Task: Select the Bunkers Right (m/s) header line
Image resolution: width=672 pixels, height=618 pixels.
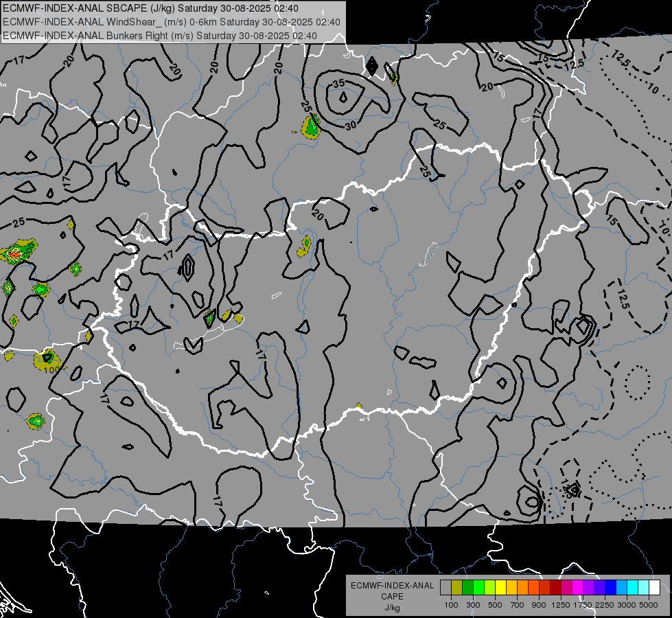Action: 160,36
